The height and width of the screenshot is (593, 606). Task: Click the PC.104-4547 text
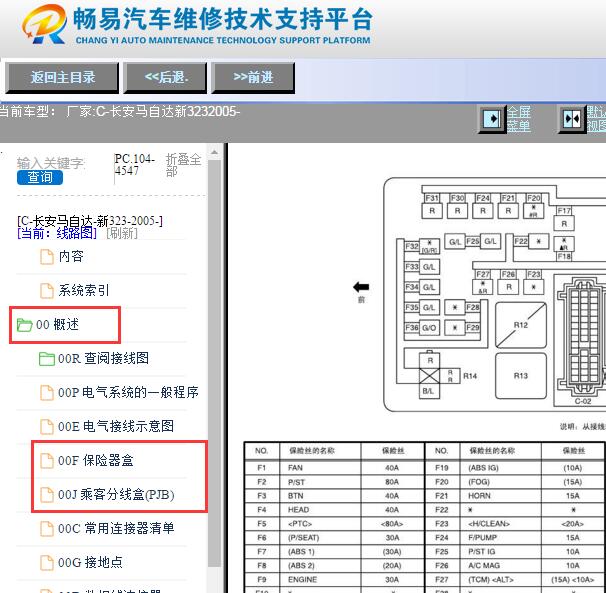click(134, 165)
